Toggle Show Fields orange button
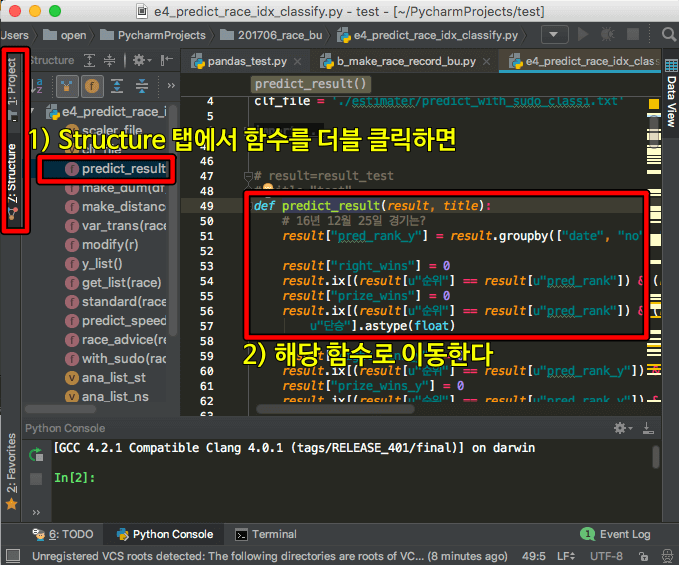Image resolution: width=679 pixels, height=565 pixels. pyautogui.click(x=92, y=86)
